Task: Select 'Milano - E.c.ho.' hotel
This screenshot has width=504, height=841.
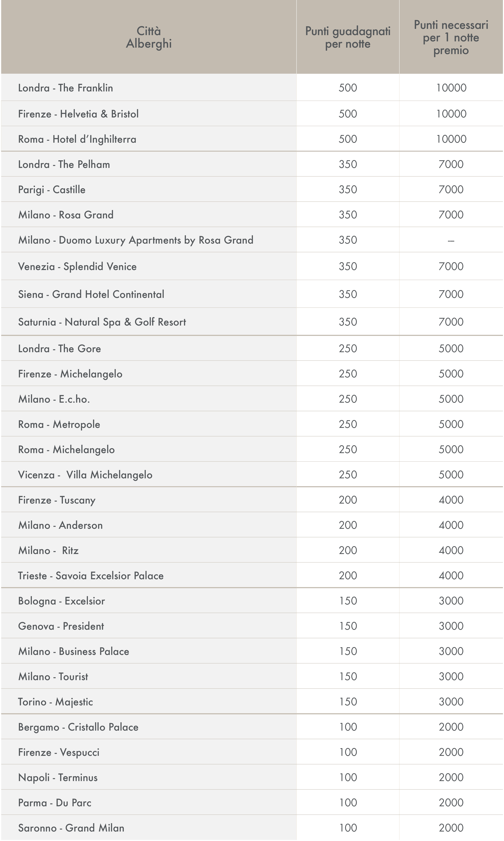Action: coord(54,399)
